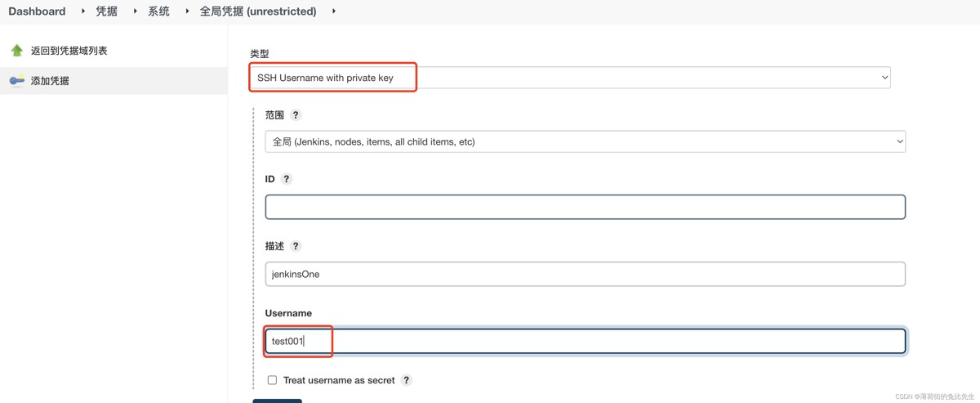Return to 返回到凭据域列表 link

pyautogui.click(x=69, y=51)
